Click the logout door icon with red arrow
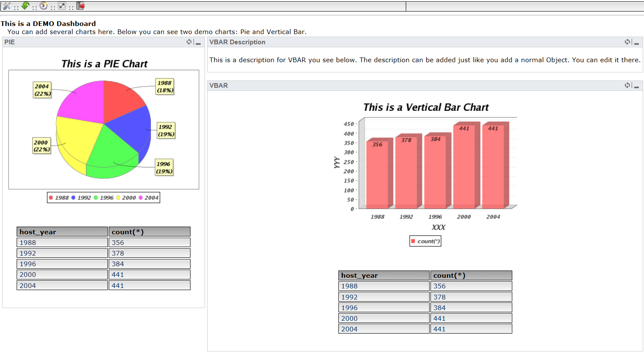This screenshot has height=354, width=644. (x=81, y=6)
